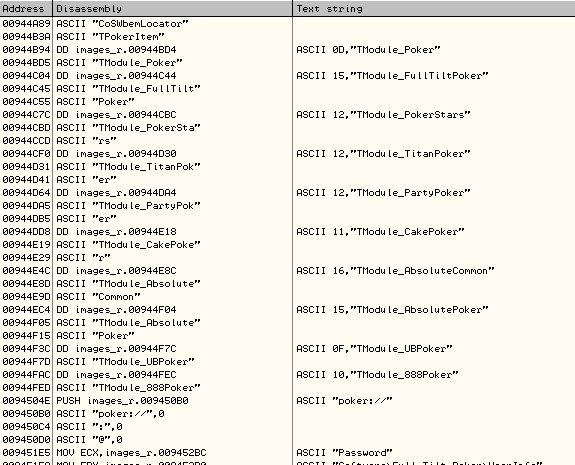This screenshot has width=575, height=465.
Task: Select address 00944E4C
Action: (26, 271)
